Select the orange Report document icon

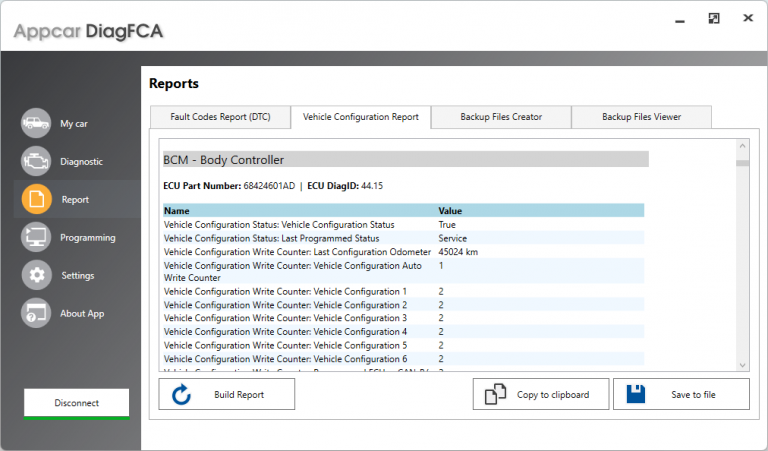[36, 200]
